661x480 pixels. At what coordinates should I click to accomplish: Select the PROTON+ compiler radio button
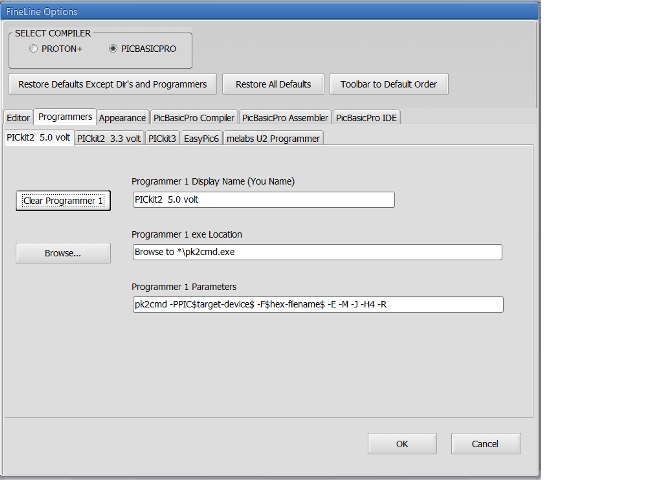(x=35, y=48)
